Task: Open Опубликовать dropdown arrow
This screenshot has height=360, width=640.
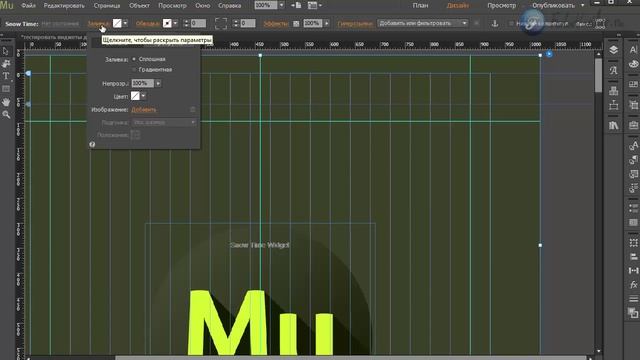Action: tap(582, 5)
